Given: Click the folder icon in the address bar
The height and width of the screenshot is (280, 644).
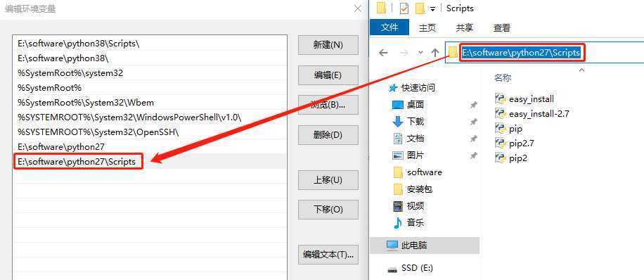Looking at the screenshot, I should 453,53.
